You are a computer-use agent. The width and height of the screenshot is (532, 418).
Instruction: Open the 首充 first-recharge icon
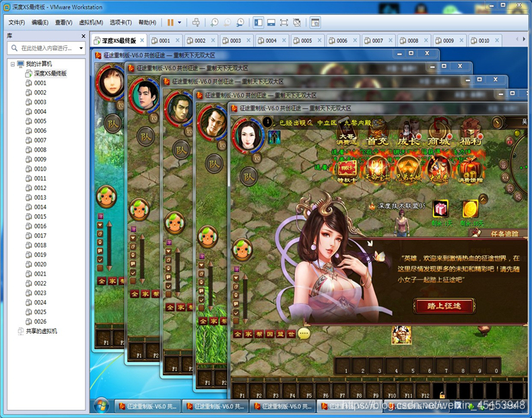point(378,133)
